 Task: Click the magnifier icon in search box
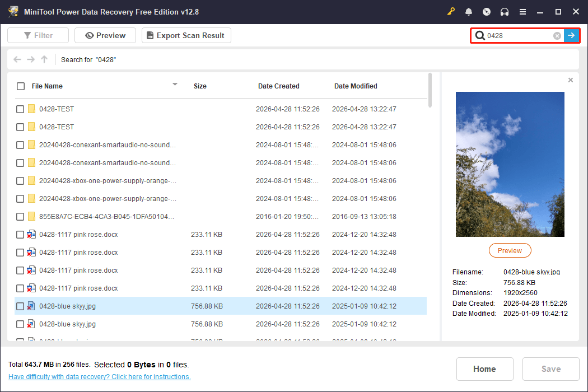point(480,35)
